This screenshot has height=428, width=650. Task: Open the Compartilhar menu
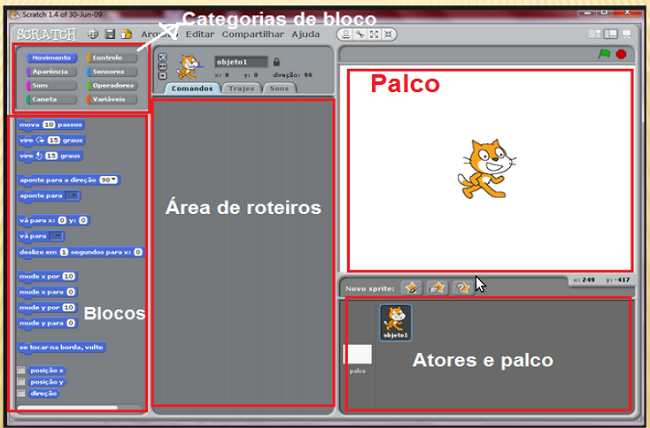[253, 34]
